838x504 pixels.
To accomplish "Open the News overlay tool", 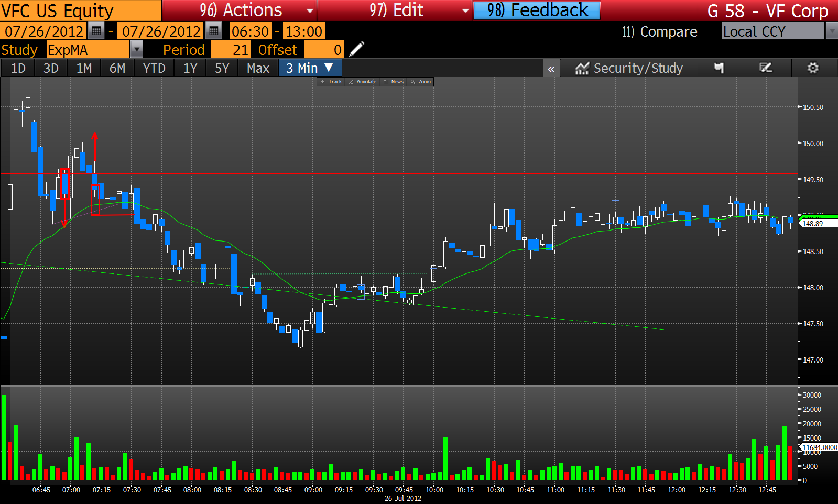I will pos(394,82).
